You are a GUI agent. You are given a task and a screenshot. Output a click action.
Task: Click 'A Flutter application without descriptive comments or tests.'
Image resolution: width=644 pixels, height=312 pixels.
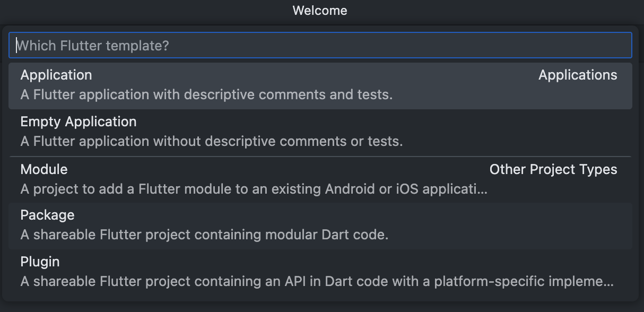click(x=212, y=142)
